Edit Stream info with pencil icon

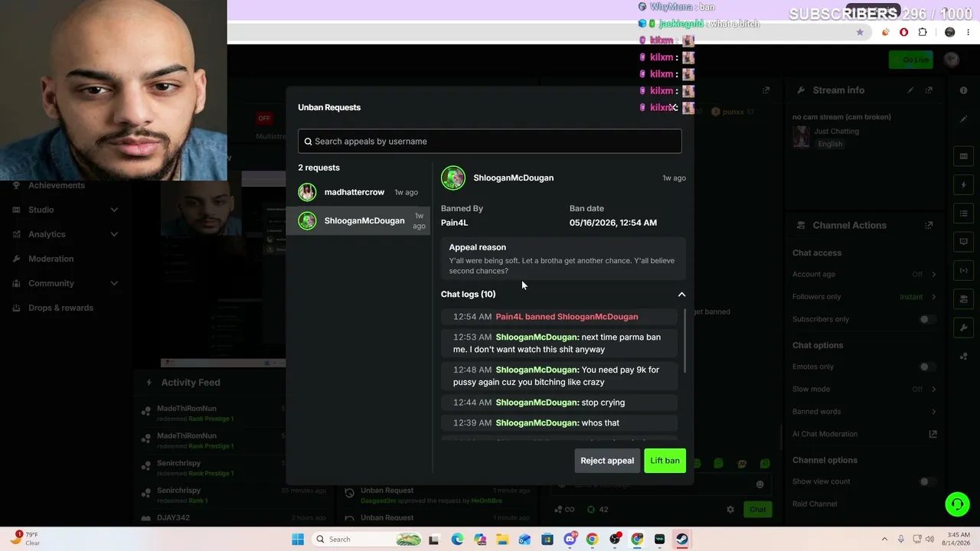(910, 90)
